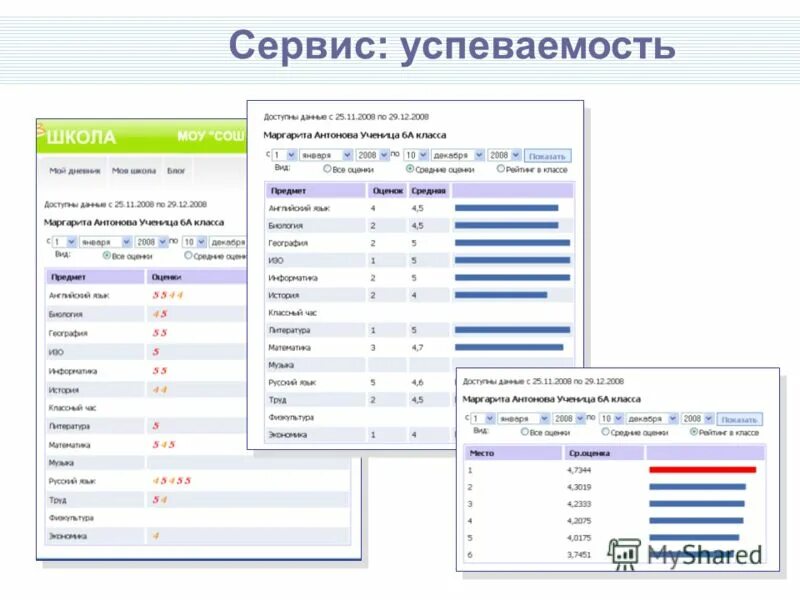Viewport: 800px width, 600px height.
Task: Click the 4,3019 average in rating window
Action: tap(579, 487)
